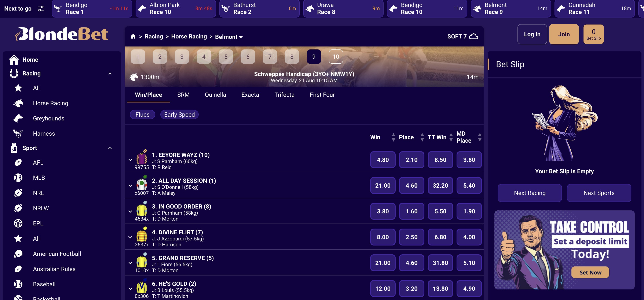Click the cloud weather icon beside SOFT 7

tap(473, 36)
